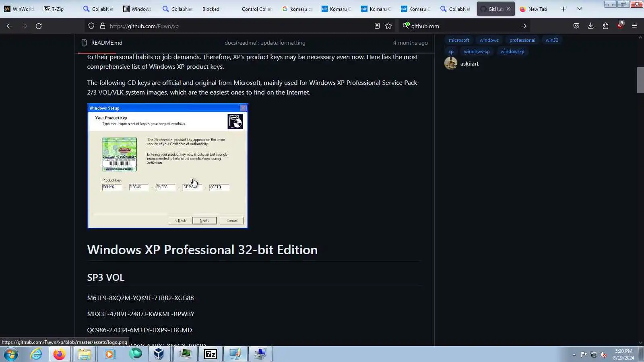Screen dimensions: 644x362
Task: Open Windows Explorer from the taskbar
Action: click(85, 354)
